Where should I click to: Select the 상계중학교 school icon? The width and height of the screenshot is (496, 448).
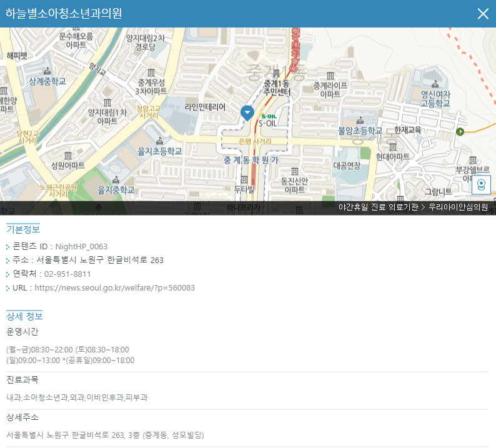47,71
